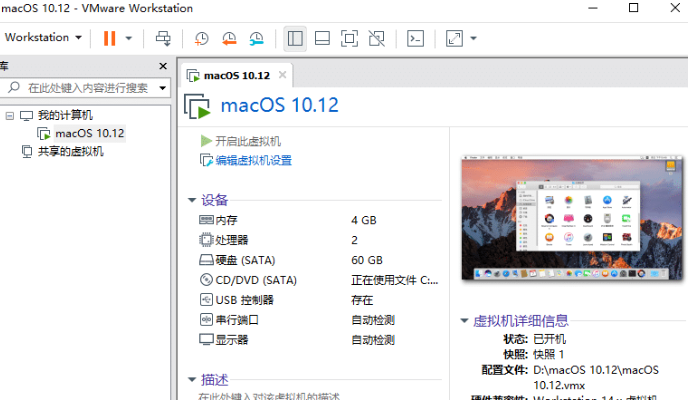This screenshot has width=688, height=400.
Task: Open the power options dropdown next to pause
Action: pos(129,38)
